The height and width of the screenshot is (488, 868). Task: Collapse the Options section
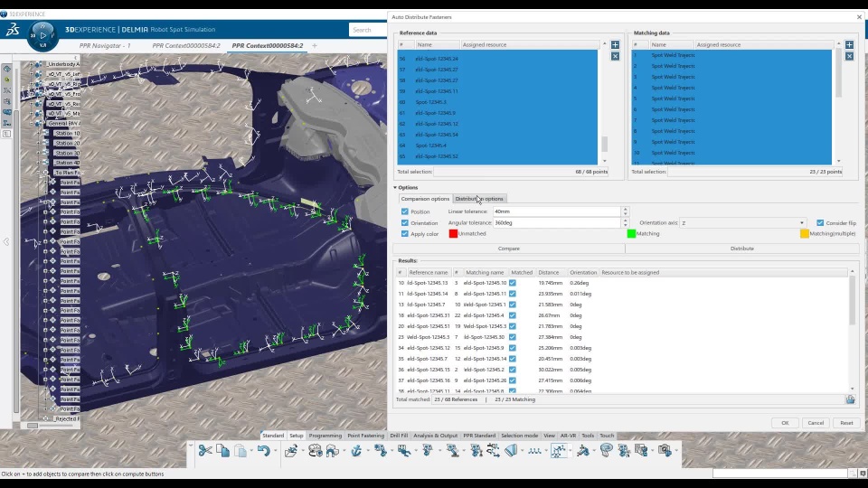pyautogui.click(x=395, y=188)
